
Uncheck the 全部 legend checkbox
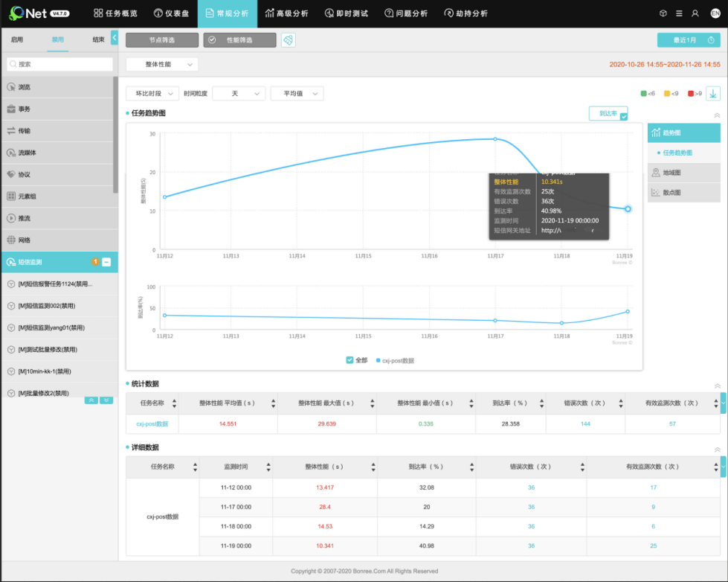(349, 359)
